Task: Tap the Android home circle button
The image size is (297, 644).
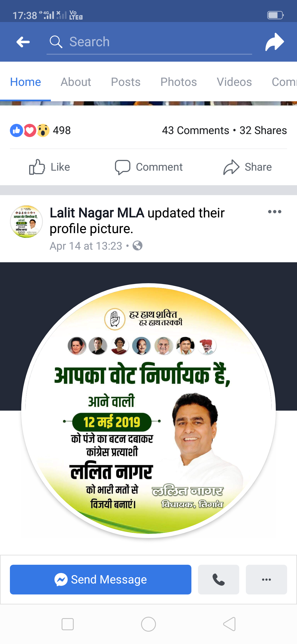Action: pos(148,624)
